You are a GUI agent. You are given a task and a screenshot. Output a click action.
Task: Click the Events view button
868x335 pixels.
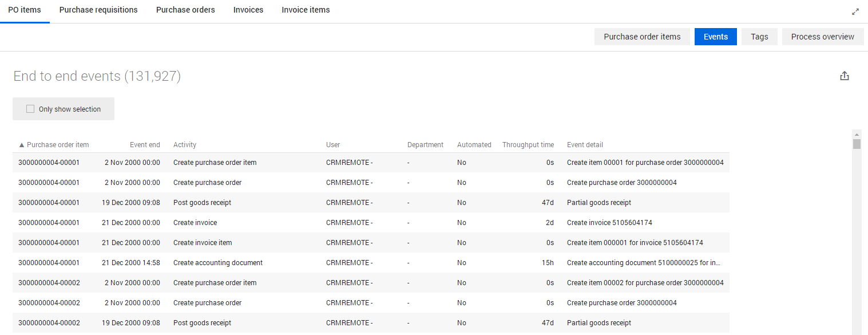[715, 37]
